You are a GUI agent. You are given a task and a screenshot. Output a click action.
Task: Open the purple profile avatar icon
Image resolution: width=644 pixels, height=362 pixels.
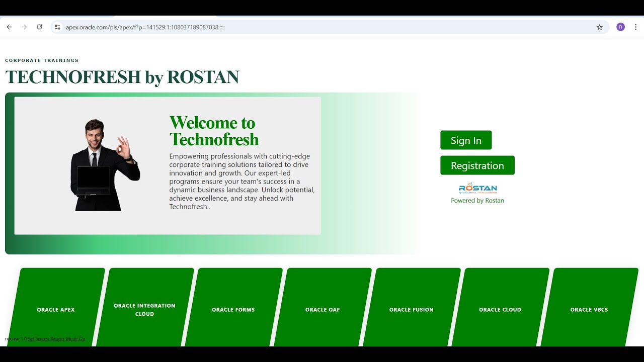point(620,27)
